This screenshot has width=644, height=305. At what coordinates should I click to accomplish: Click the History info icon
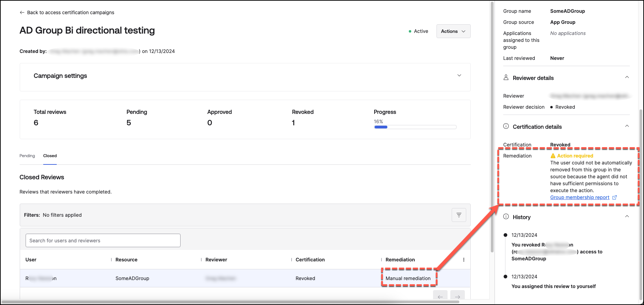(506, 217)
